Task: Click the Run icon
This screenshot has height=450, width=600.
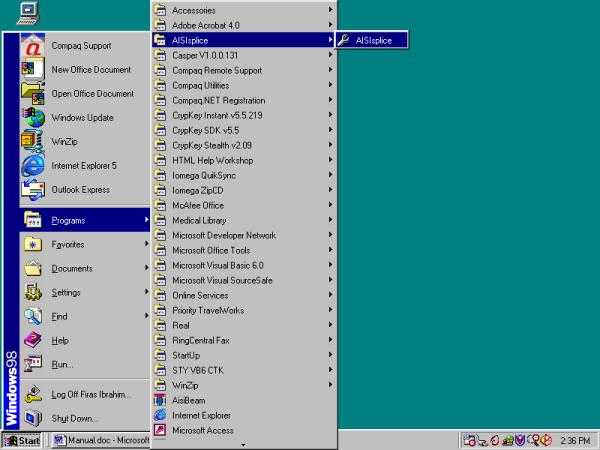Action: (x=33, y=364)
